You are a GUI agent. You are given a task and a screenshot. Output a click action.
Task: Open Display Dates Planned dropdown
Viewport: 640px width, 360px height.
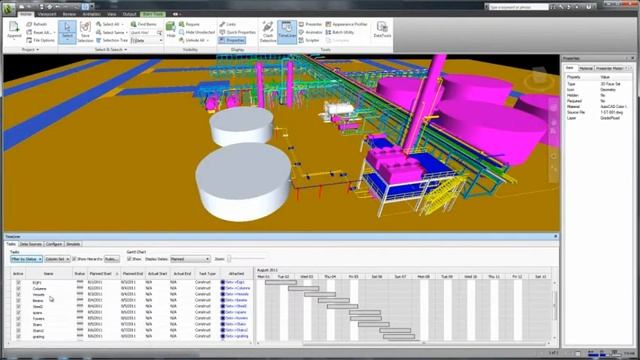pyautogui.click(x=190, y=259)
